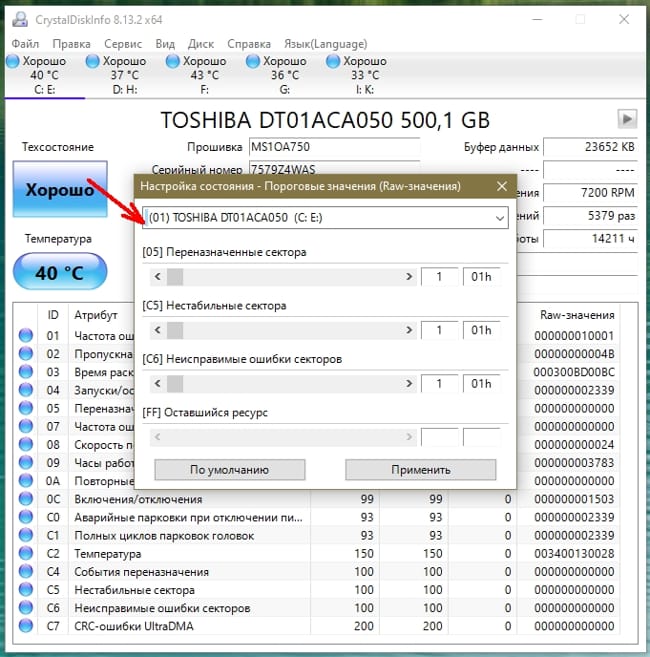Open the Файл menu
This screenshot has height=657, width=650.
(x=25, y=44)
